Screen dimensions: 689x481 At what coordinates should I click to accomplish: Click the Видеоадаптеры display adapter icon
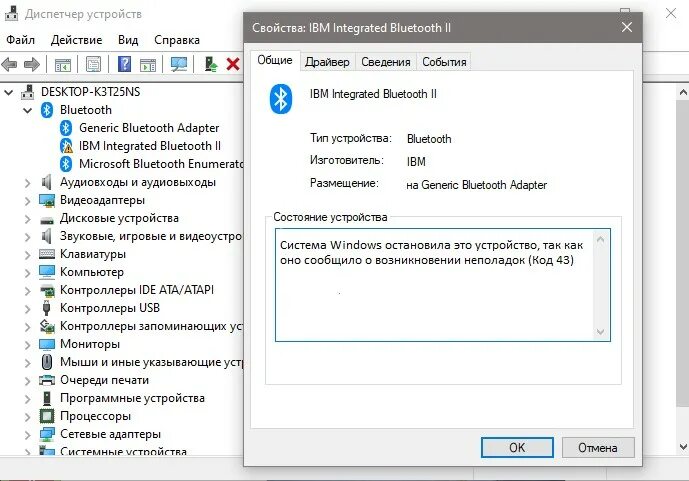click(x=47, y=200)
